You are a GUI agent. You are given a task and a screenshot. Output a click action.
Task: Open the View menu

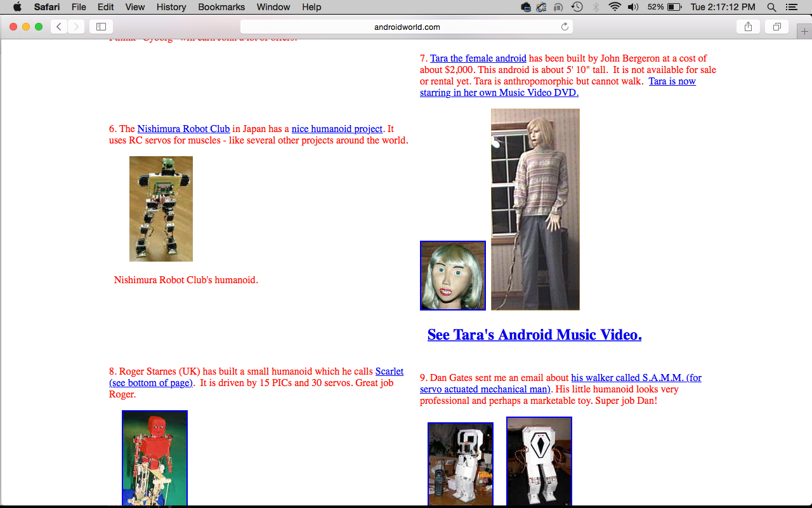pyautogui.click(x=135, y=7)
